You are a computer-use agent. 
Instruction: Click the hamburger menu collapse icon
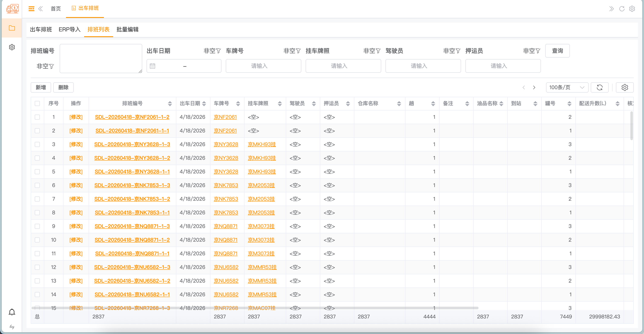(31, 9)
